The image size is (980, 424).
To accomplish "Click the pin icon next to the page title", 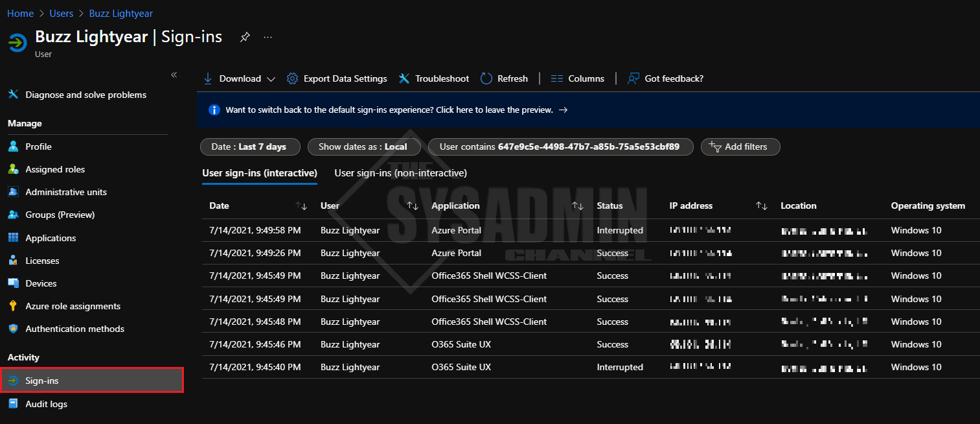I will pos(245,37).
